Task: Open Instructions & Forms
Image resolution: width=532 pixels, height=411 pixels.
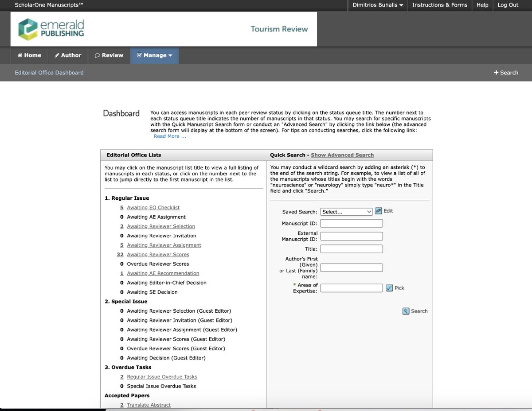Action: [x=440, y=5]
